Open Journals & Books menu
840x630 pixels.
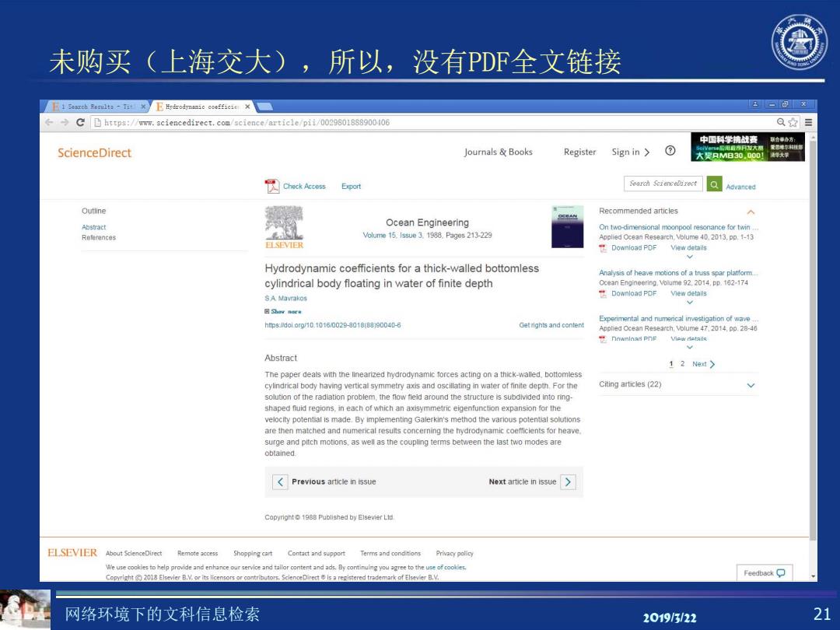[x=499, y=152]
